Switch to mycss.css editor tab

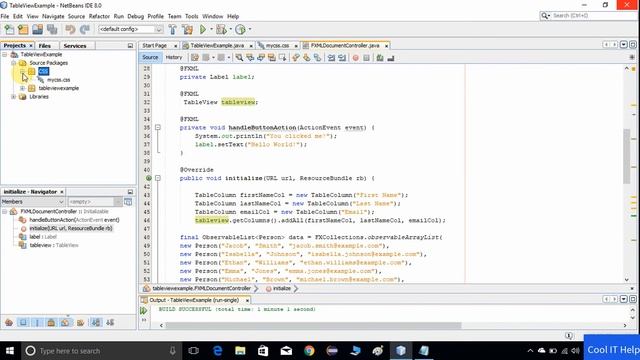277,46
